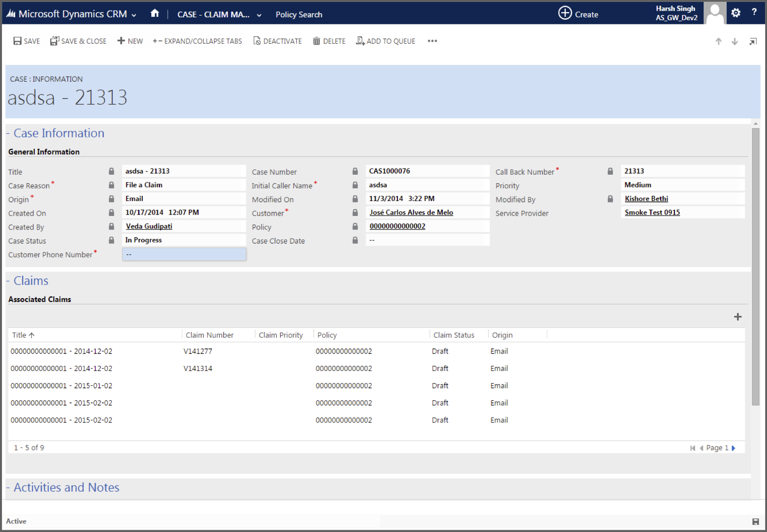Click the Save icon in command bar
This screenshot has height=532, width=767.
coord(17,41)
